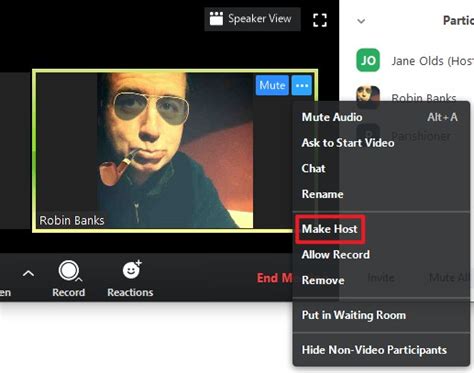
Task: Select Jane Olds in participants list
Action: click(415, 61)
